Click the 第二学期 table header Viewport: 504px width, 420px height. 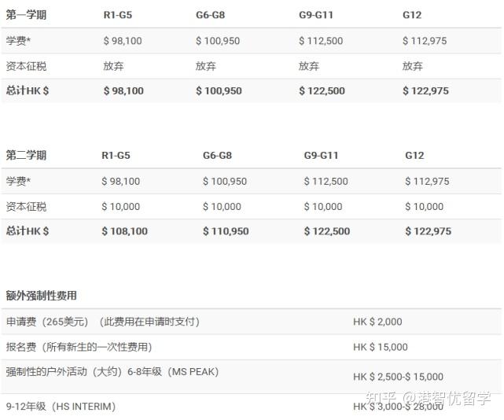pos(26,155)
